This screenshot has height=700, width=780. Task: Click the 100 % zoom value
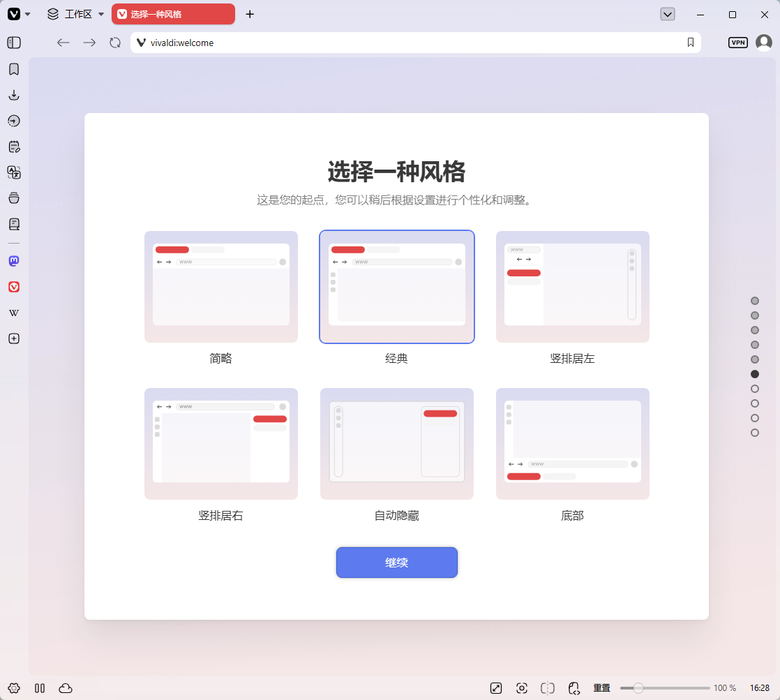pos(725,688)
